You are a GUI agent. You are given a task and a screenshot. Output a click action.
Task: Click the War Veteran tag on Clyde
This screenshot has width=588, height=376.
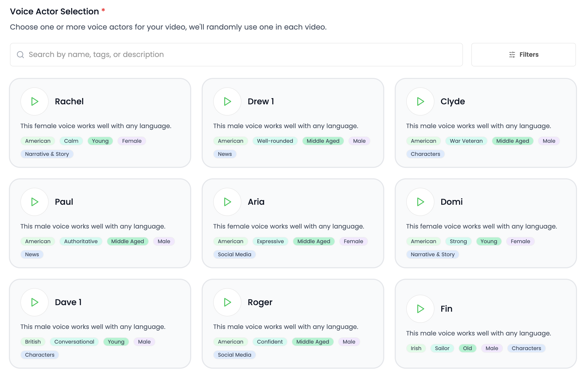[x=466, y=141]
